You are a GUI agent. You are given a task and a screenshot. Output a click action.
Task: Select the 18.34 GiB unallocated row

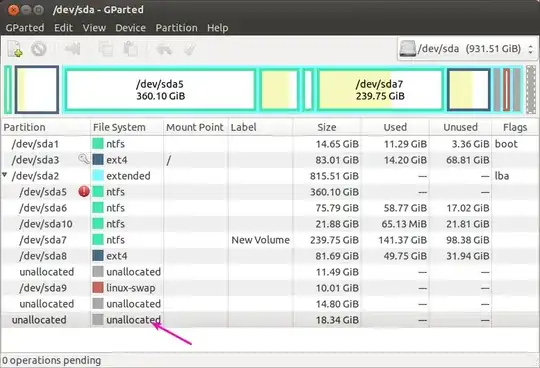(x=270, y=320)
